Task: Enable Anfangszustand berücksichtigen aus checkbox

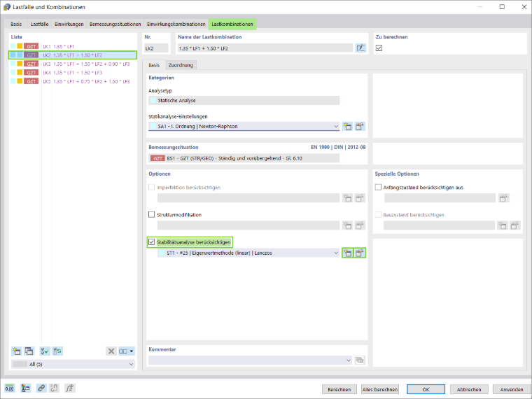Action: coord(378,187)
